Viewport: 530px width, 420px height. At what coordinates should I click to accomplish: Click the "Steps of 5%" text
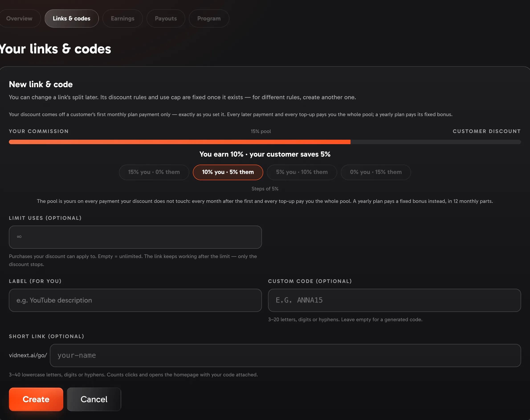tap(265, 189)
